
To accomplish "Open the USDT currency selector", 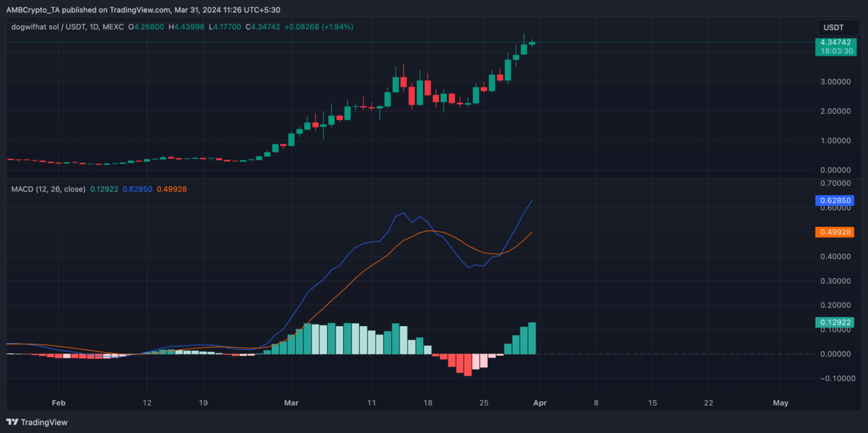I will pyautogui.click(x=834, y=28).
